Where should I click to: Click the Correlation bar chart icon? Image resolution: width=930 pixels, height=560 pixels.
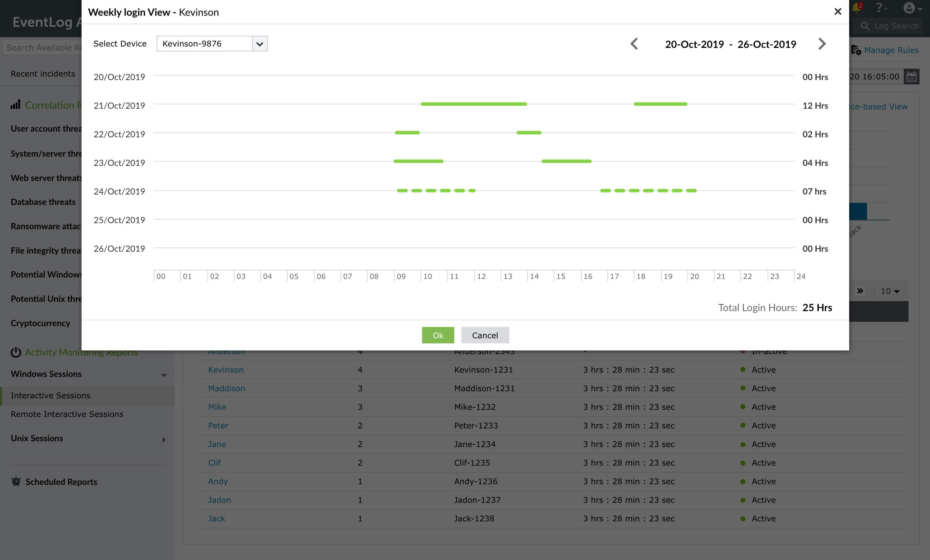(15, 105)
